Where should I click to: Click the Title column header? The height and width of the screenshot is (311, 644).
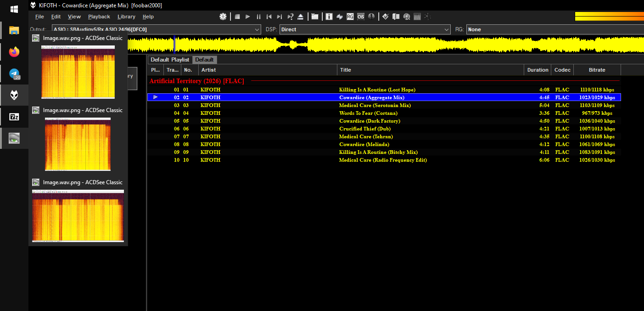[x=431, y=70]
